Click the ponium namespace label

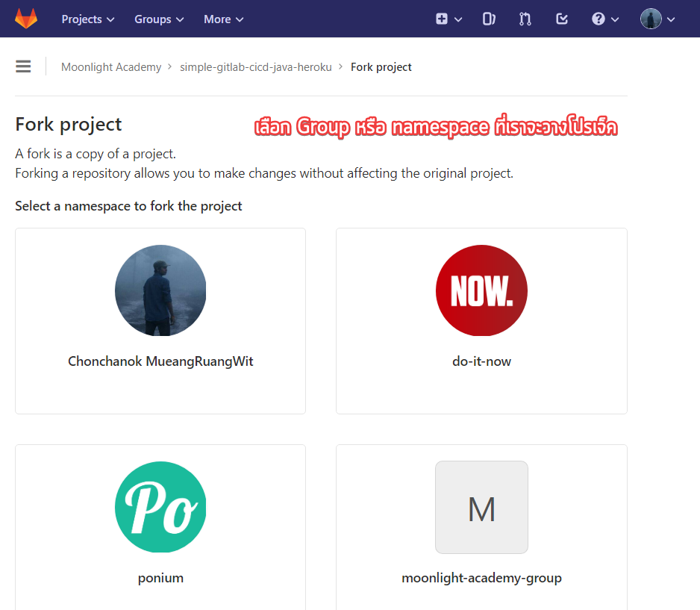point(160,578)
